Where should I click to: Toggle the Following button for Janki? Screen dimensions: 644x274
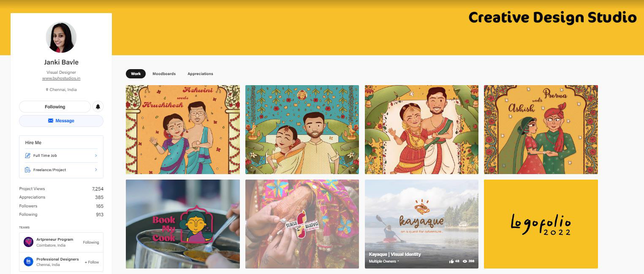pyautogui.click(x=55, y=107)
